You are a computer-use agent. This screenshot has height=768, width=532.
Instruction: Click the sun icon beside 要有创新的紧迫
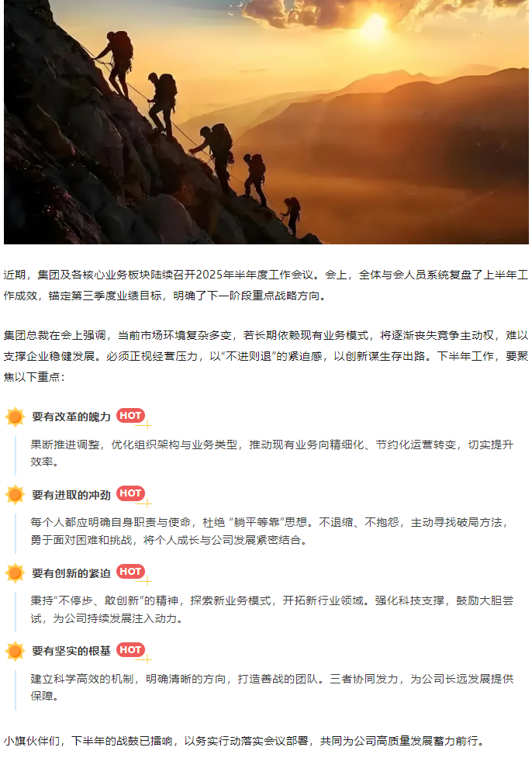pyautogui.click(x=15, y=573)
